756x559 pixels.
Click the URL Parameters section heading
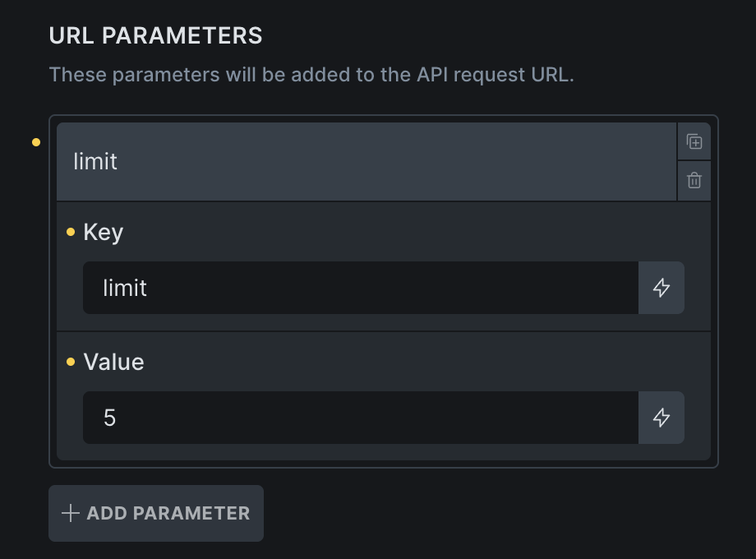(x=156, y=35)
